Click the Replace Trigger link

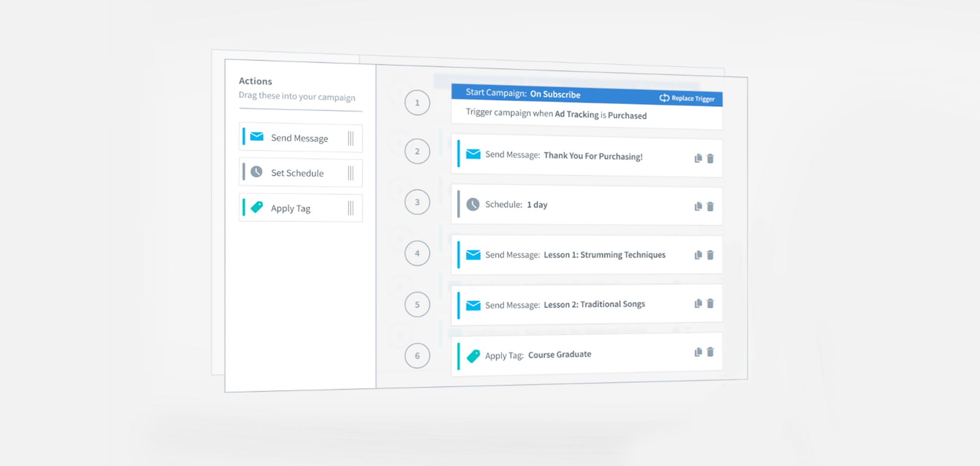click(687, 98)
